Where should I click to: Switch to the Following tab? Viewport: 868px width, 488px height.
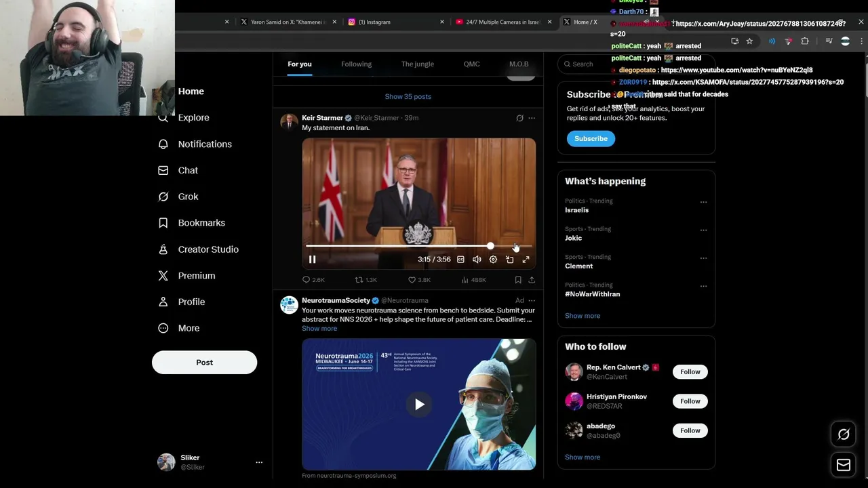[x=356, y=64]
